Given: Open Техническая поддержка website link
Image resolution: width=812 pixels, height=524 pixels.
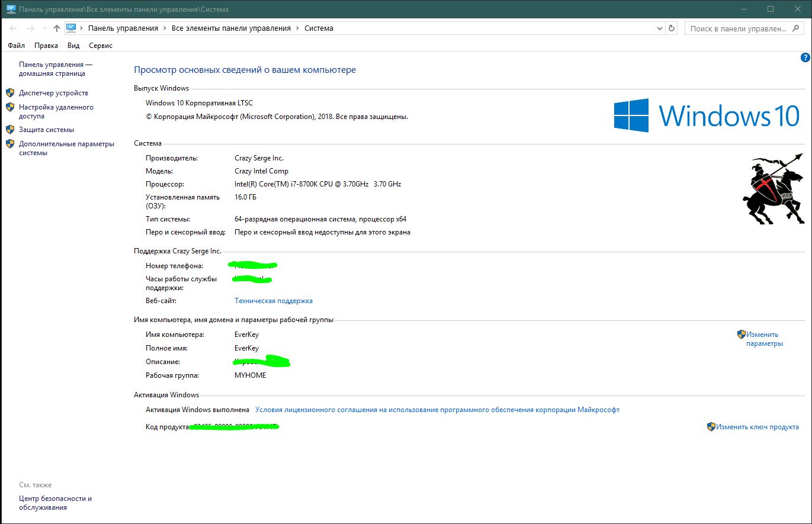Looking at the screenshot, I should coord(274,301).
